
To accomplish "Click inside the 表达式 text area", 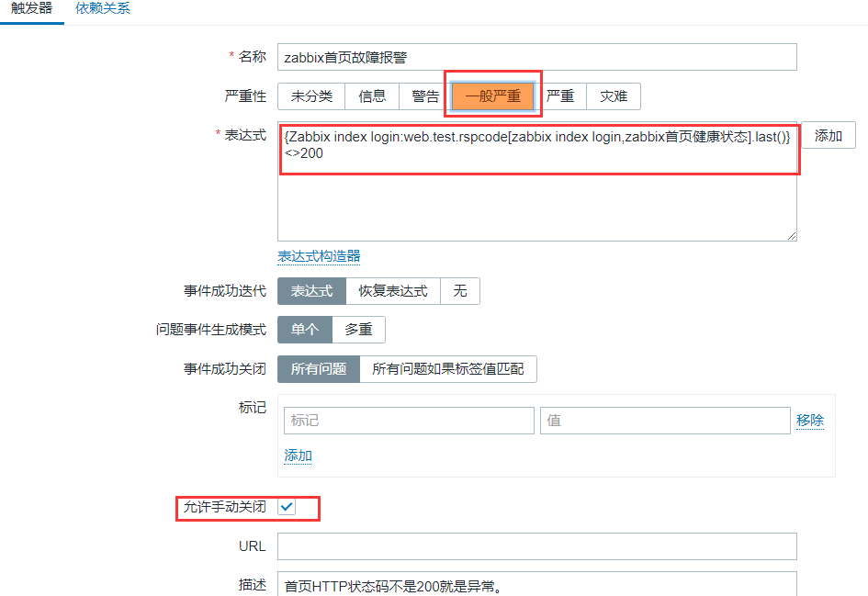I will [x=537, y=182].
